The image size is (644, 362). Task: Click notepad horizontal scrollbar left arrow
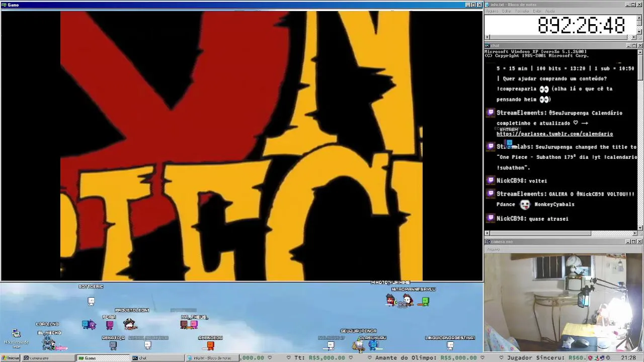pos(487,37)
